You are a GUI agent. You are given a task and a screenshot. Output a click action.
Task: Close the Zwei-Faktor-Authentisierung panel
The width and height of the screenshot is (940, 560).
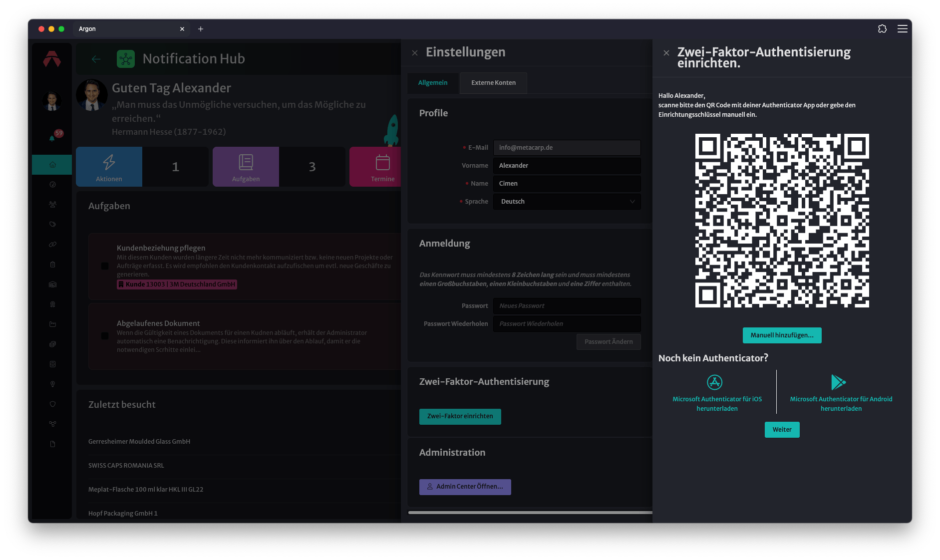click(x=666, y=53)
